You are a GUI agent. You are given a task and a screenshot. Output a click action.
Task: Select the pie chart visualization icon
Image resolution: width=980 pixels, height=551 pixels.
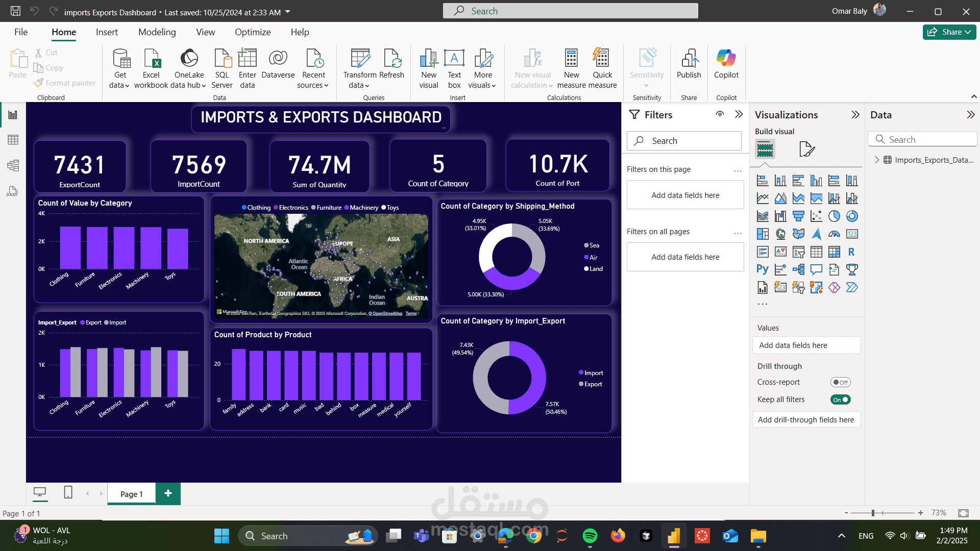point(834,216)
